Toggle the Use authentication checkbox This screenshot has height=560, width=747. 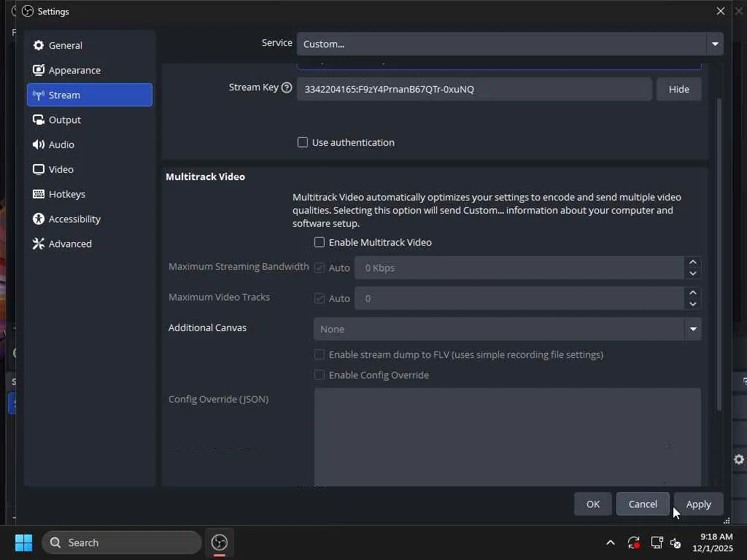[303, 142]
